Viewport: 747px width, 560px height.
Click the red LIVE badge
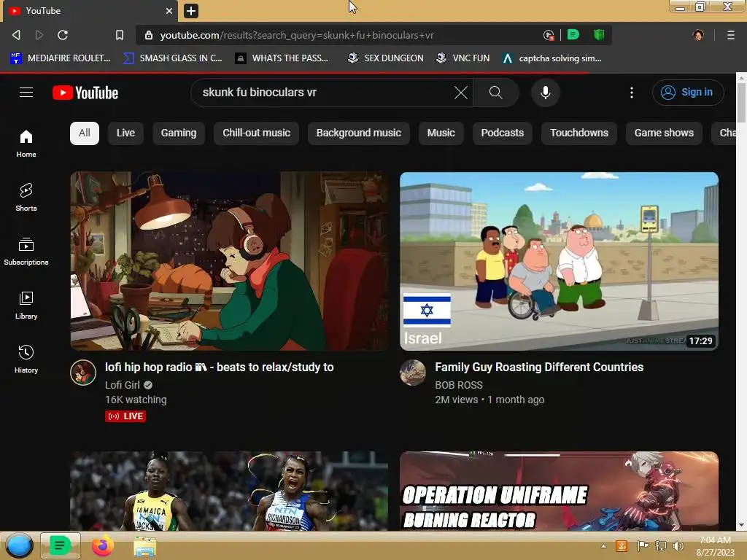pyautogui.click(x=125, y=416)
